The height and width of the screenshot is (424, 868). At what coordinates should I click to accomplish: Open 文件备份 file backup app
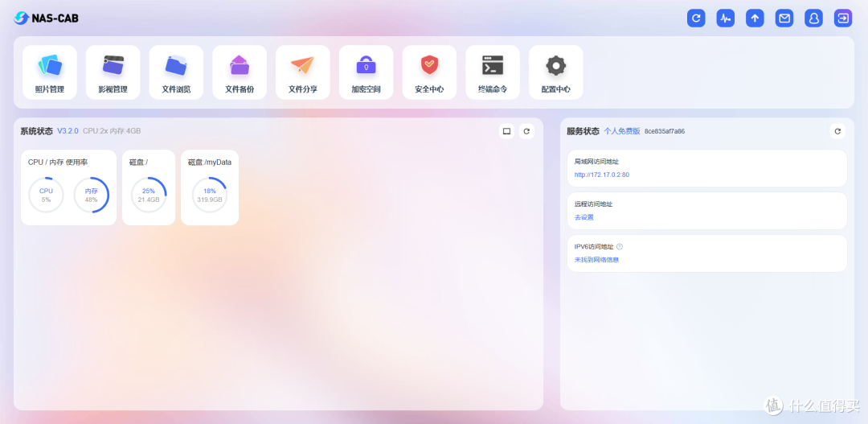point(240,72)
